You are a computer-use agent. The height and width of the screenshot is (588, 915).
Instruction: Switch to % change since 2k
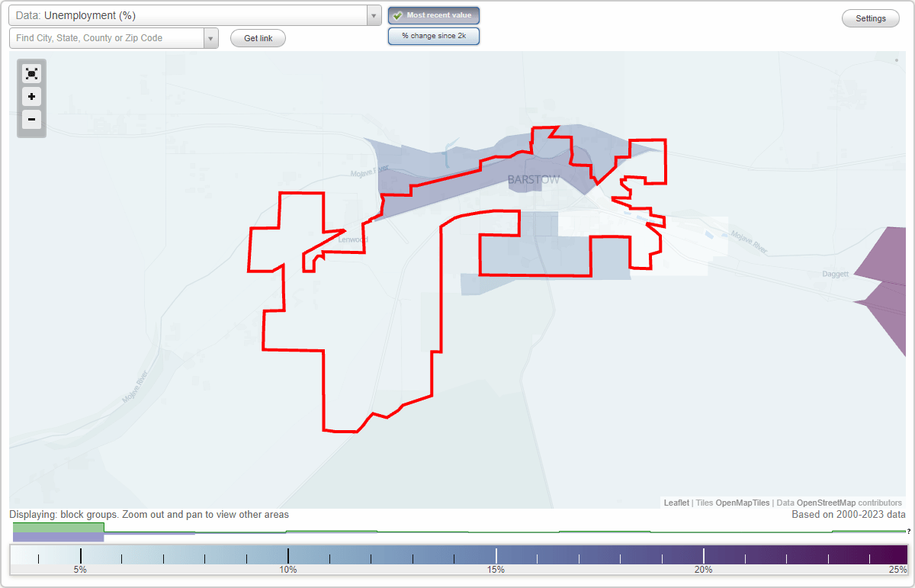click(x=434, y=36)
